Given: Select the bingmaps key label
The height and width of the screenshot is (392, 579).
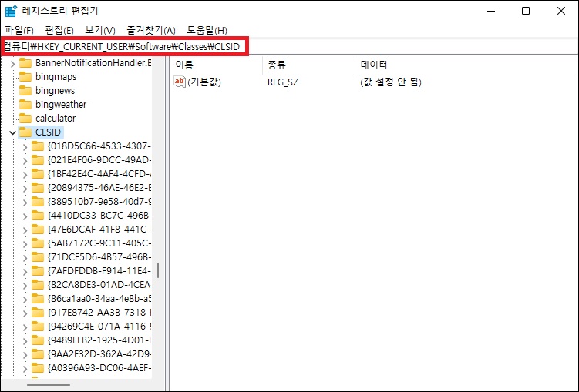Looking at the screenshot, I should 56,77.
